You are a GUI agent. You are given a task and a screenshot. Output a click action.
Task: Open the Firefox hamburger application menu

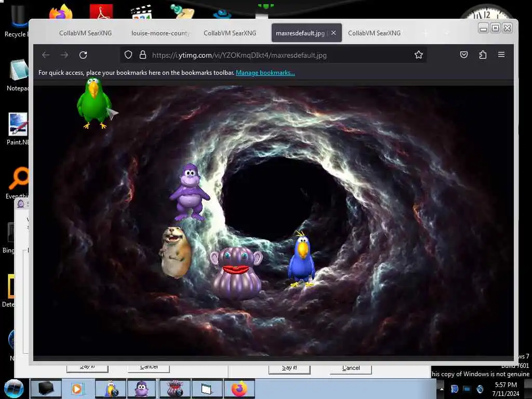pos(501,54)
